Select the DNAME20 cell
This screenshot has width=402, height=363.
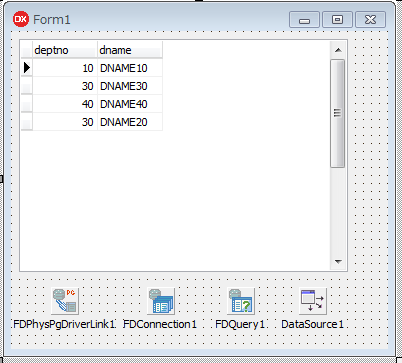click(130, 122)
